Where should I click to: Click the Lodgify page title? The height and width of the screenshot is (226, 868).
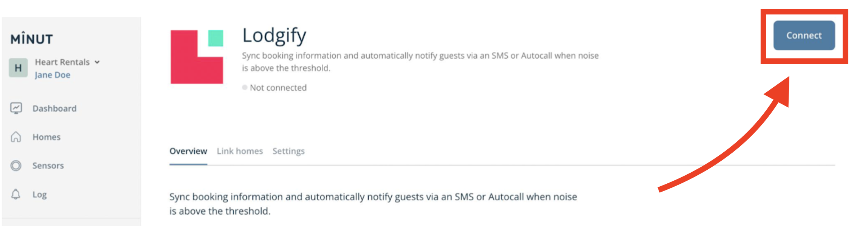274,36
